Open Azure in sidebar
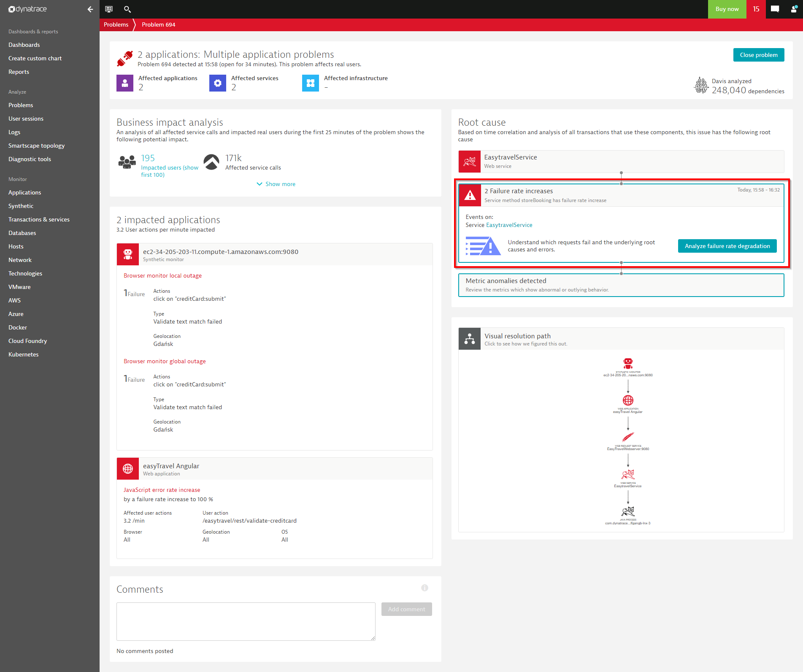This screenshot has width=803, height=672. pyautogui.click(x=16, y=314)
